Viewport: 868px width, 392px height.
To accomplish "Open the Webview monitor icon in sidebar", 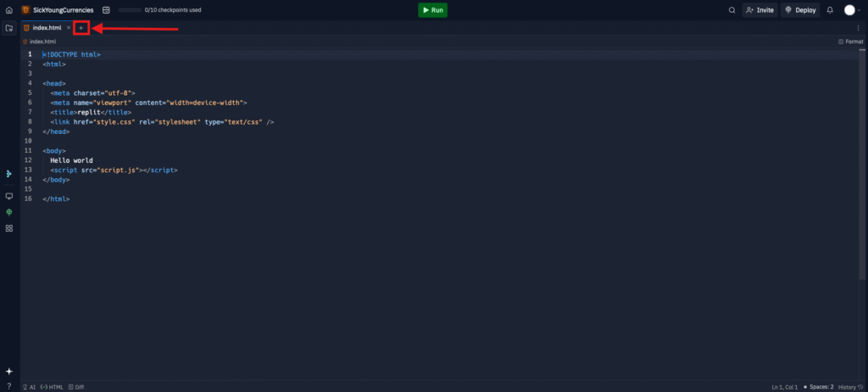I will pyautogui.click(x=8, y=196).
